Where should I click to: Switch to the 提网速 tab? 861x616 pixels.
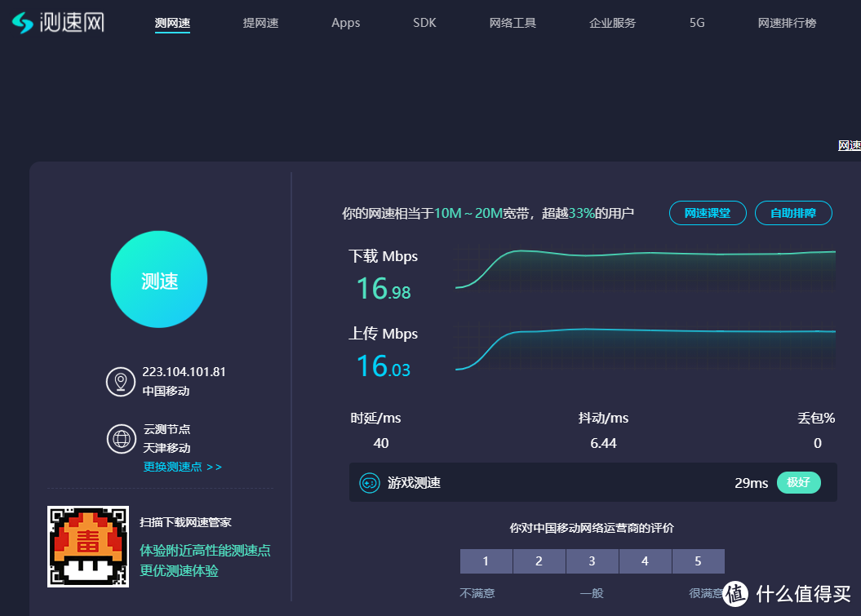coord(260,23)
